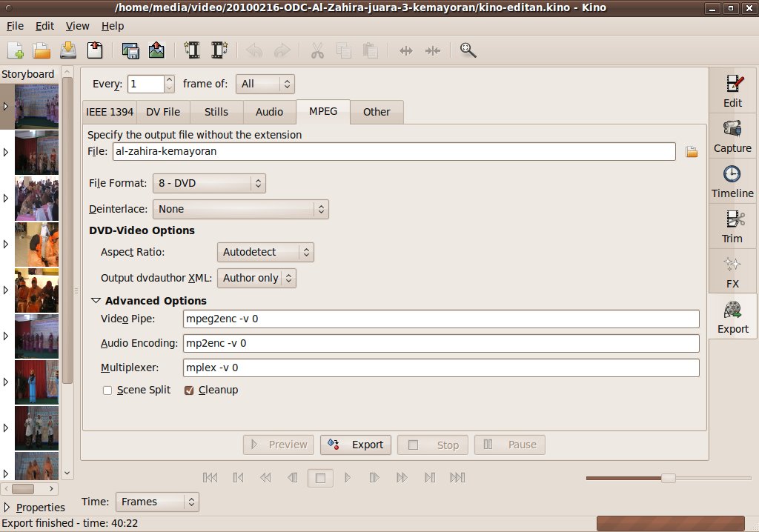Uncheck the Cleanup checkbox
This screenshot has height=532, width=759.
tap(189, 390)
